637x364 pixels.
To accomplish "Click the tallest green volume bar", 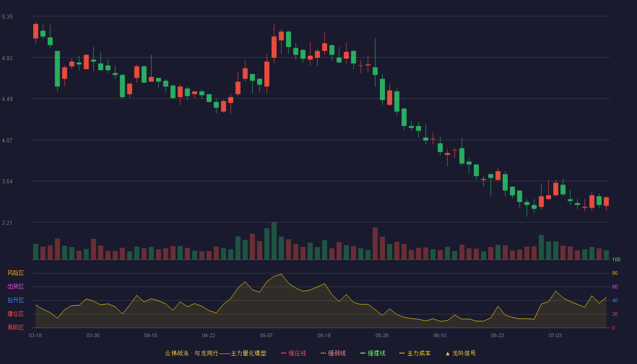I will (274, 241).
